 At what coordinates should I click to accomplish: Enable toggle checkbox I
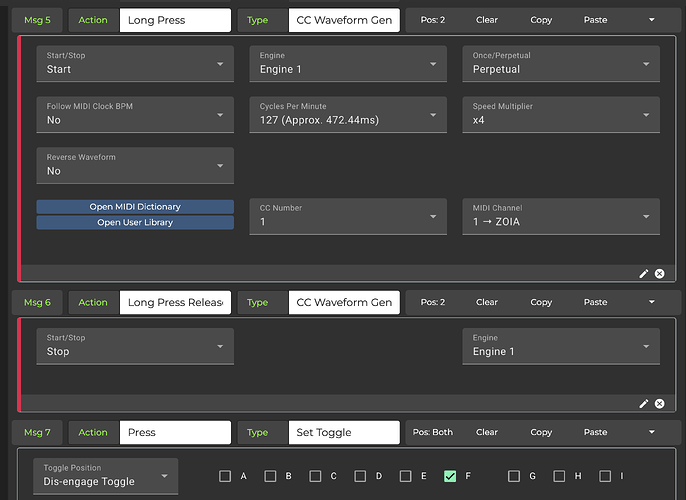coord(605,476)
